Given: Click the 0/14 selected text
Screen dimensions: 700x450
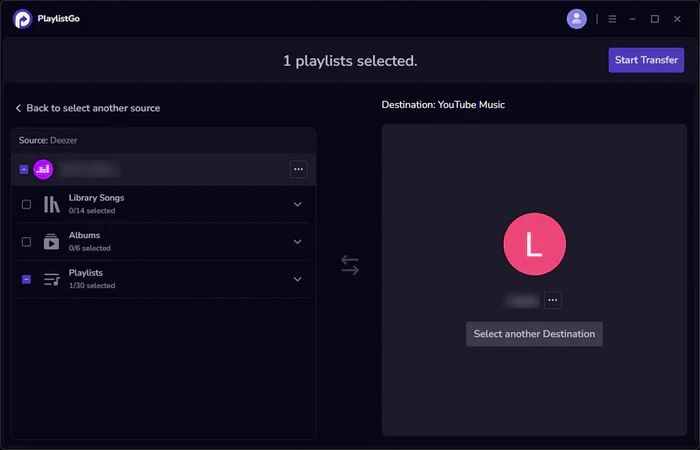Looking at the screenshot, I should click(x=92, y=211).
